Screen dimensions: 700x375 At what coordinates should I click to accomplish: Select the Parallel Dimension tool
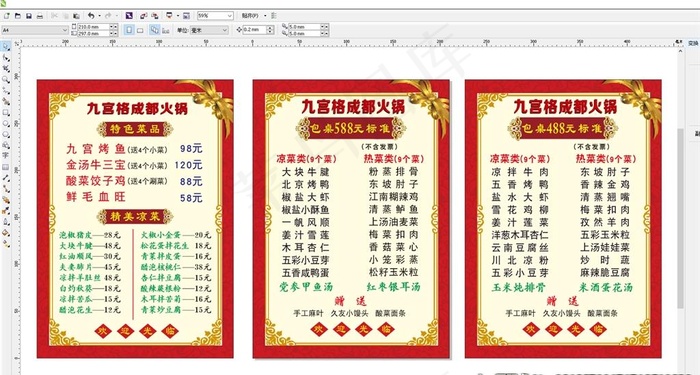point(6,178)
